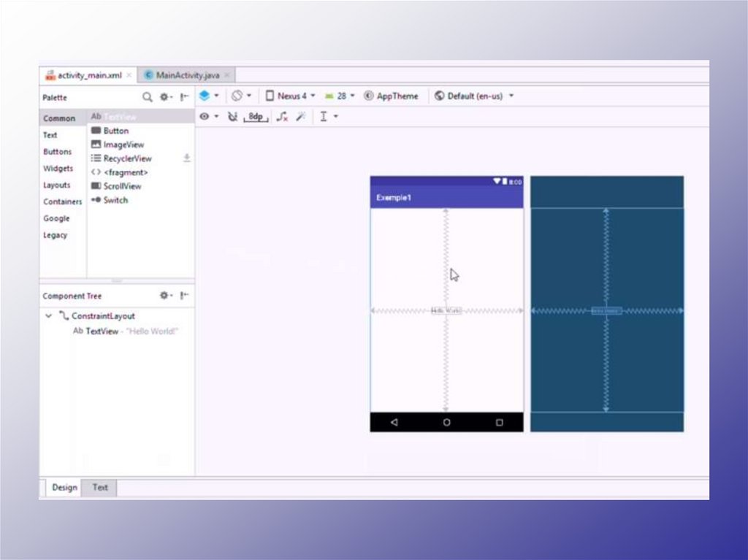Screen dimensions: 748x560
Task: Open the Palette settings gear menu
Action: (165, 97)
